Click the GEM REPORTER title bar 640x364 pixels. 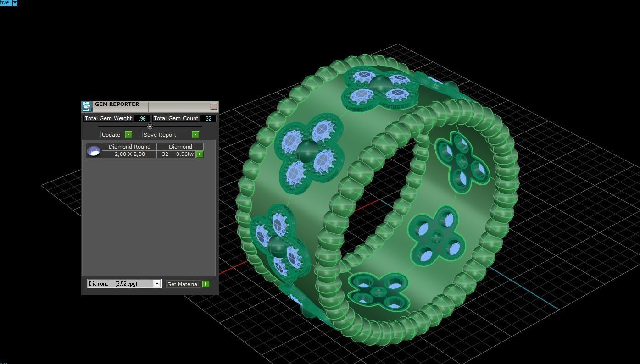click(x=150, y=106)
